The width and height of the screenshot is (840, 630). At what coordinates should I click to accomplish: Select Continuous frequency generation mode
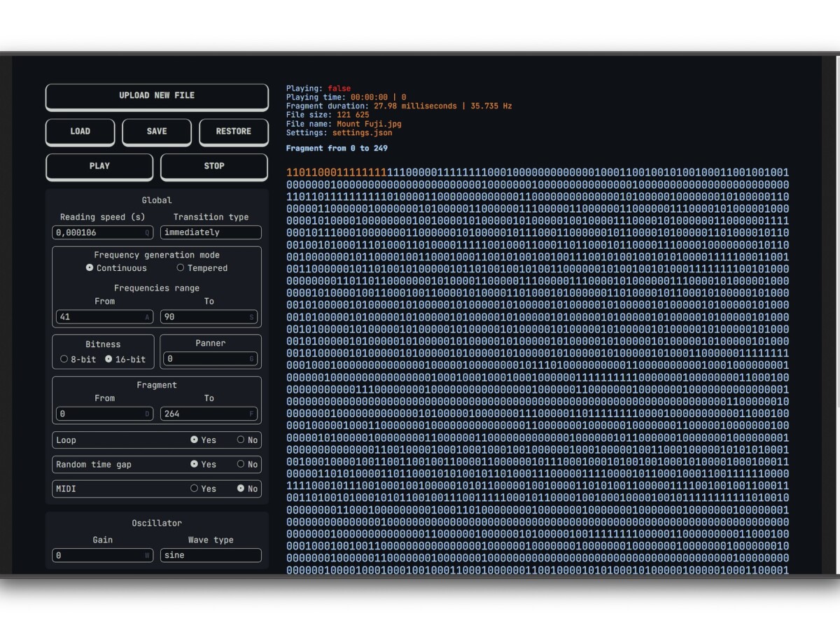[x=90, y=268]
